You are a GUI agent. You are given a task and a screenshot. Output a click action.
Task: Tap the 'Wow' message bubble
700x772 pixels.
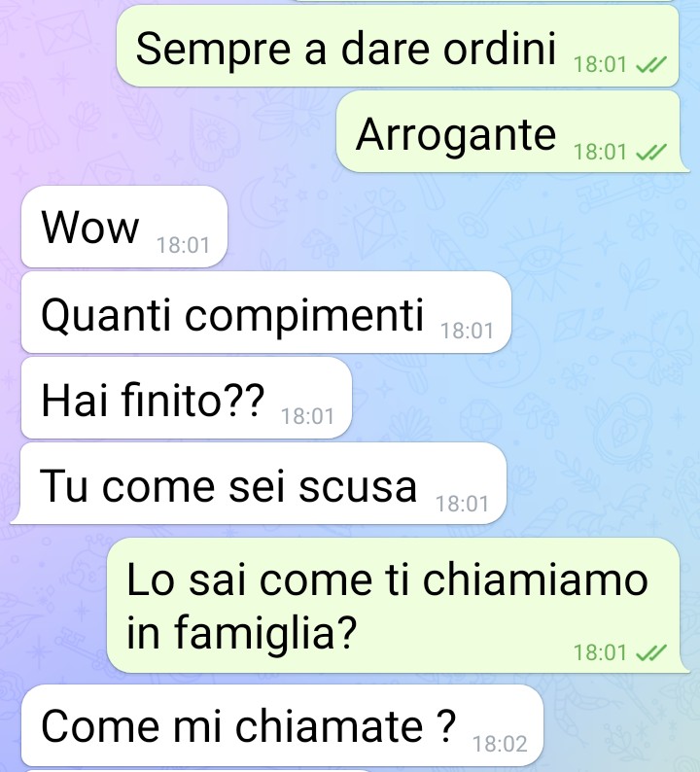(x=124, y=227)
